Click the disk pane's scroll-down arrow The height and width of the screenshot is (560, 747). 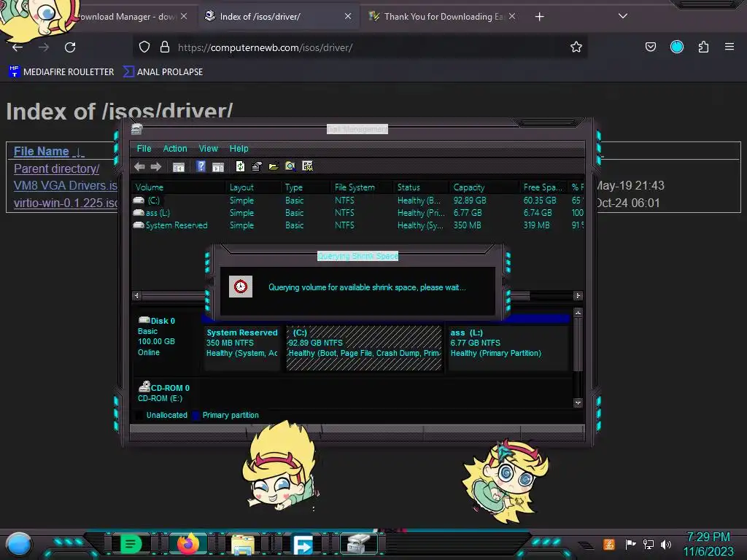pyautogui.click(x=578, y=402)
